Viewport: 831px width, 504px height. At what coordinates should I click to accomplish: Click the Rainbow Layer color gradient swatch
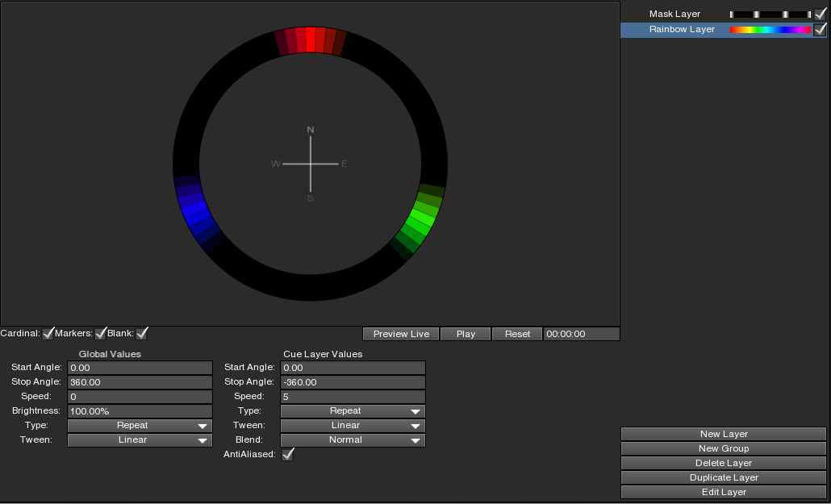tap(770, 30)
